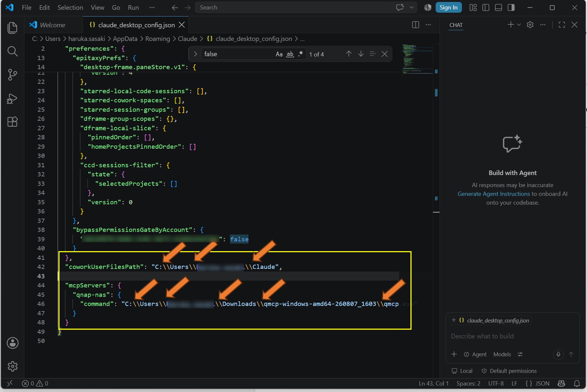Viewport: 587px width, 392px height.
Task: Toggle the primary side bar
Action: click(485, 8)
